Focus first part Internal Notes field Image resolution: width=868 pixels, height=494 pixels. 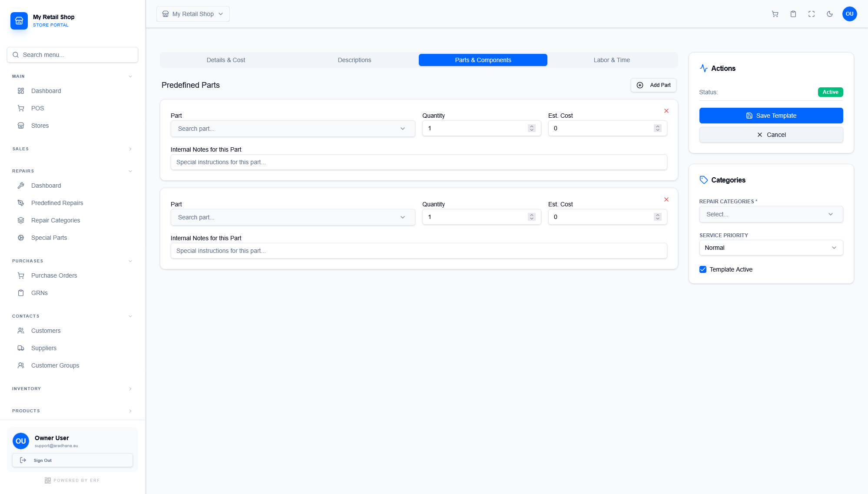point(419,162)
